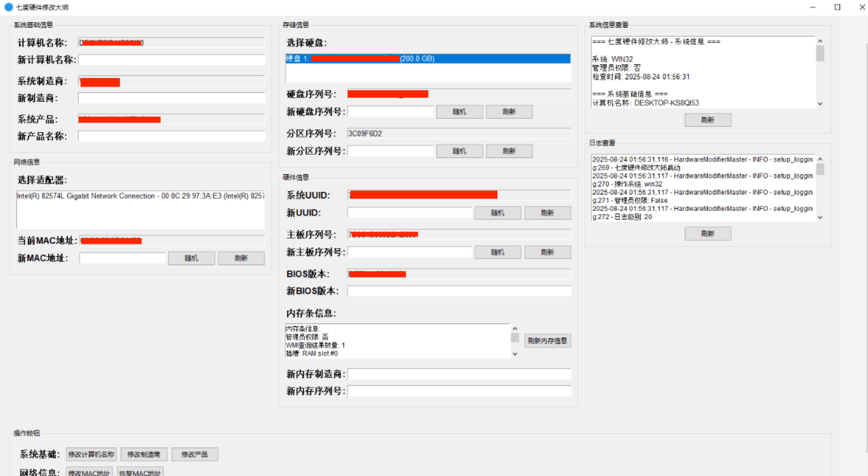Viewport: 868px width, 476px height.
Task: Click 刷新 next to 新UUID
Action: click(548, 213)
